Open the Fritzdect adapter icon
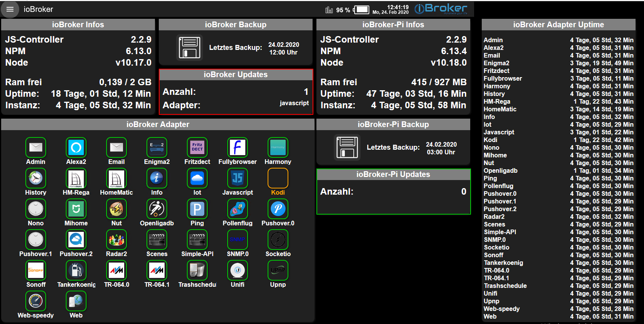 (x=197, y=147)
